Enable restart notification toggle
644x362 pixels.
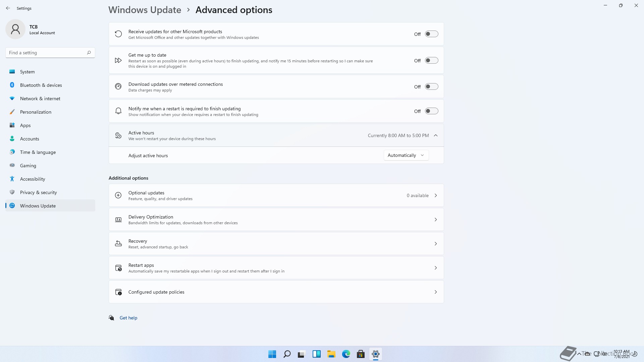click(x=431, y=111)
